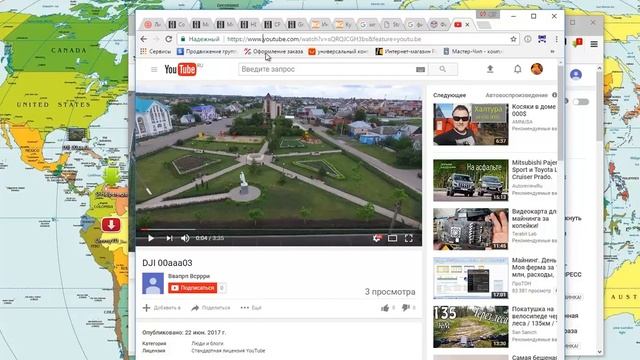Screen dimensions: 640x360
Task: Expand the Ещё more actions menu
Action: click(251, 308)
